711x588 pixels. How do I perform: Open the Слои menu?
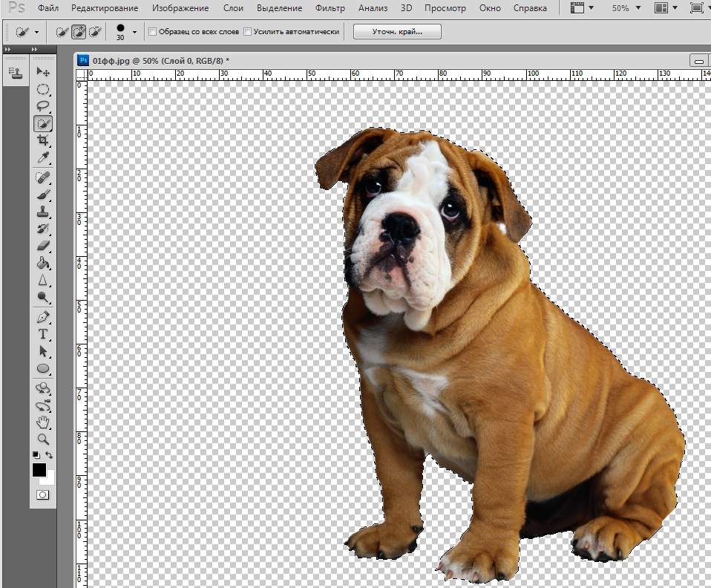click(233, 8)
